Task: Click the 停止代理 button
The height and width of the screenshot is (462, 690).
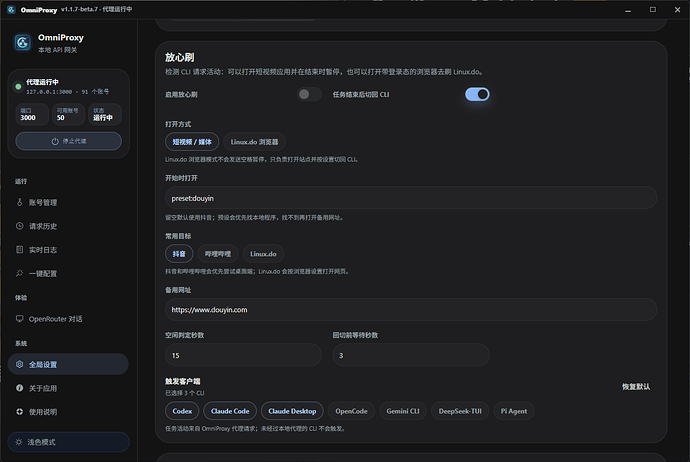Action: (69, 141)
